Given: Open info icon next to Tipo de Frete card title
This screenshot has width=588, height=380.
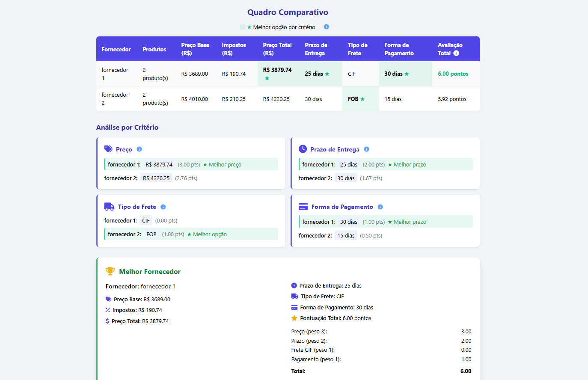Looking at the screenshot, I should [x=163, y=207].
